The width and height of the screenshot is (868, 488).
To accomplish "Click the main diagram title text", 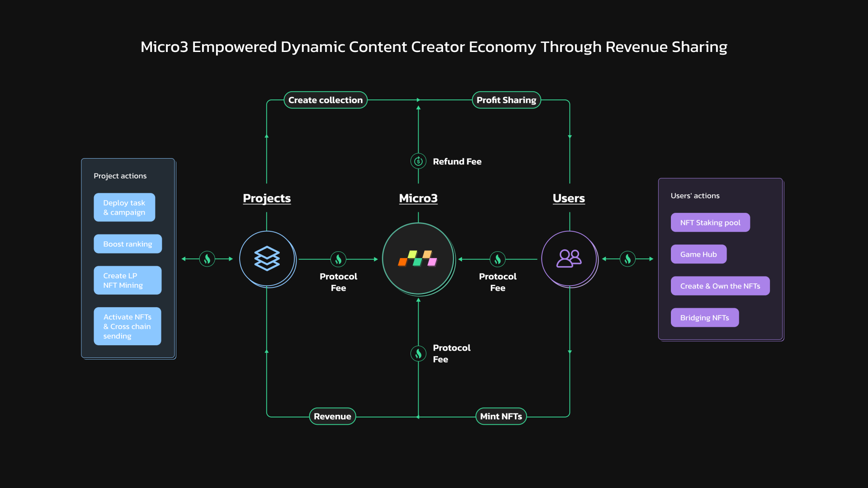I will click(x=434, y=47).
